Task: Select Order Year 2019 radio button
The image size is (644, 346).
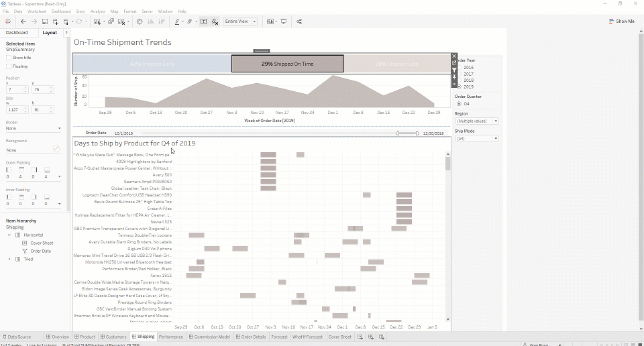Action: pyautogui.click(x=459, y=86)
